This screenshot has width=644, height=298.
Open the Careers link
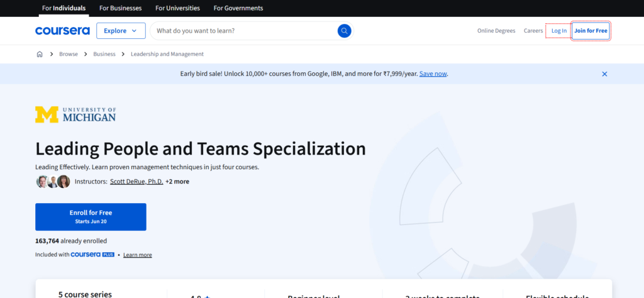(533, 31)
